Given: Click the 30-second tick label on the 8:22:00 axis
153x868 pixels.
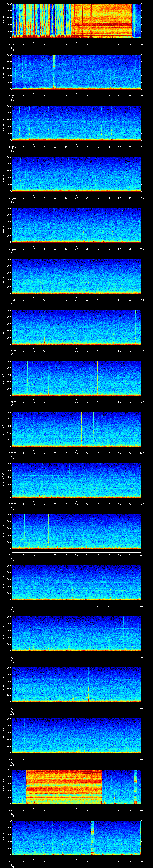Looking at the screenshot, I should 76,453.
